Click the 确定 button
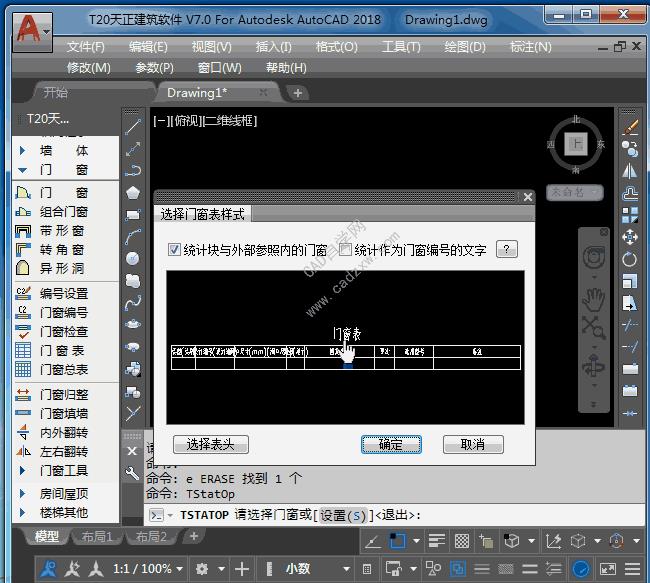The height and width of the screenshot is (583, 650). click(x=390, y=444)
